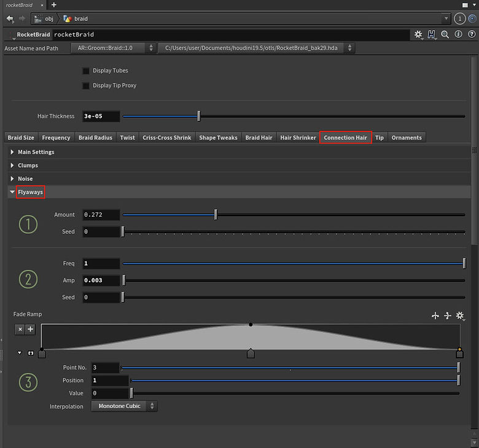The width and height of the screenshot is (479, 448).
Task: Open the pane menu arrow at the top right
Action: pos(474,5)
